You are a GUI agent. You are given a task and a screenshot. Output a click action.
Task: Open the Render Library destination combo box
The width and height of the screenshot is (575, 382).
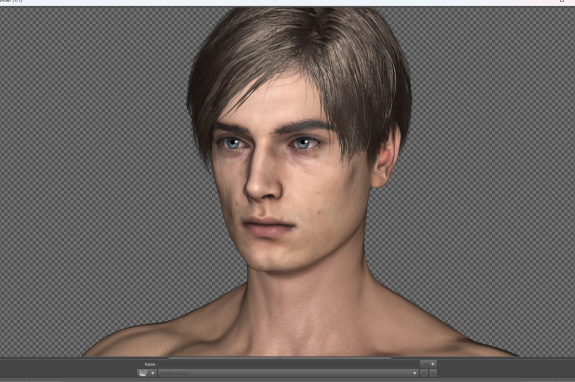pyautogui.click(x=289, y=373)
